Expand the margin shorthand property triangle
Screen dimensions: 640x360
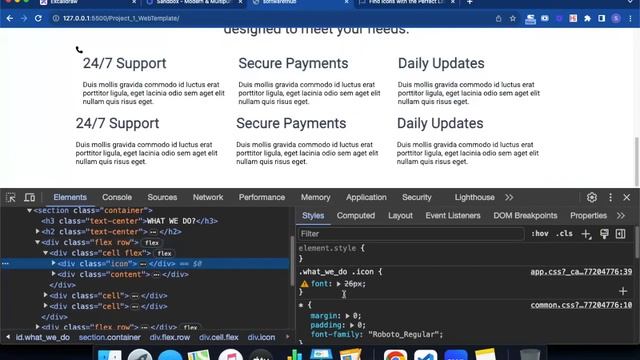coord(348,316)
